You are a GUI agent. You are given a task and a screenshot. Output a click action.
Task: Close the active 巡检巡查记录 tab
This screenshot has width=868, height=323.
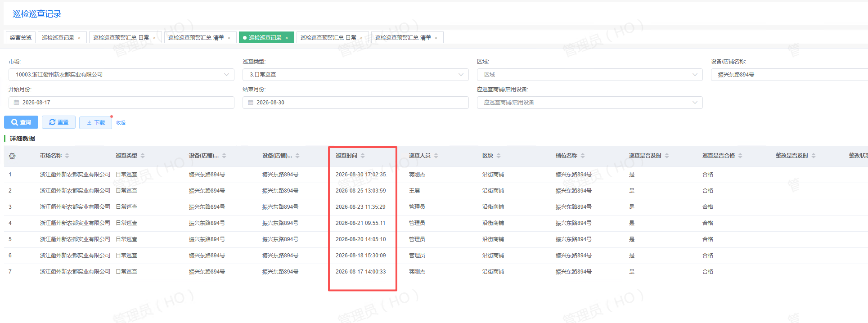point(287,38)
